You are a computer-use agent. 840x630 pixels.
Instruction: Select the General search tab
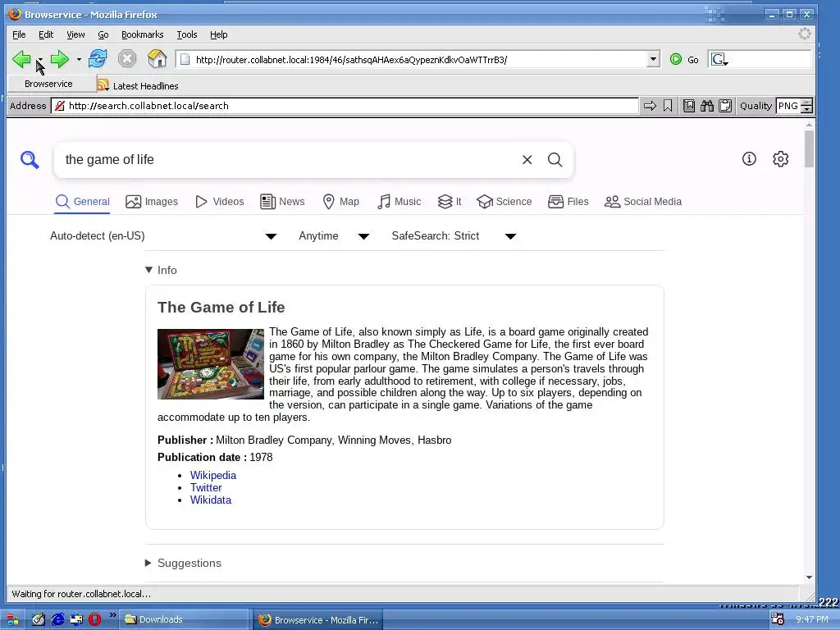(x=83, y=202)
